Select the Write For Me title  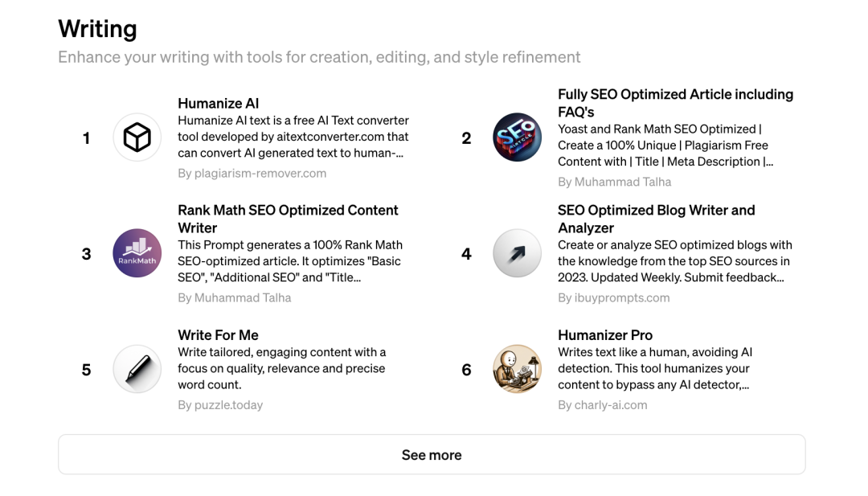click(x=218, y=335)
